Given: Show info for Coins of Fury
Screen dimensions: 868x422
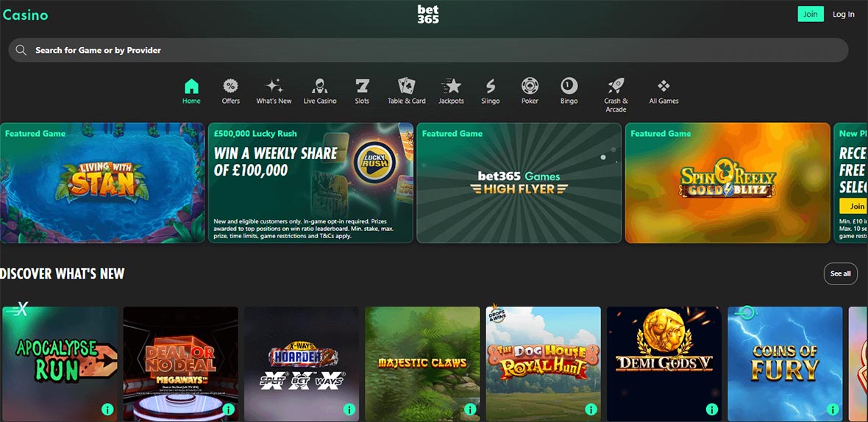Looking at the screenshot, I should pyautogui.click(x=833, y=410).
